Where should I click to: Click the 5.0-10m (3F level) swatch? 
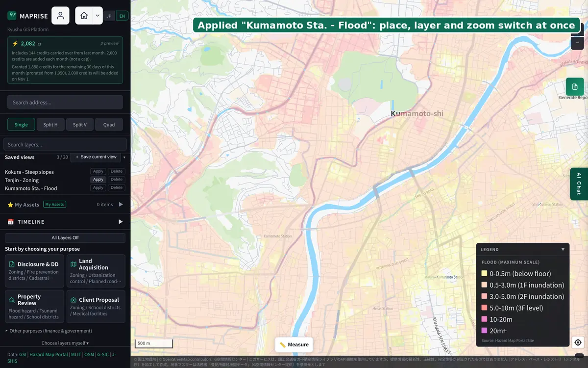click(484, 308)
